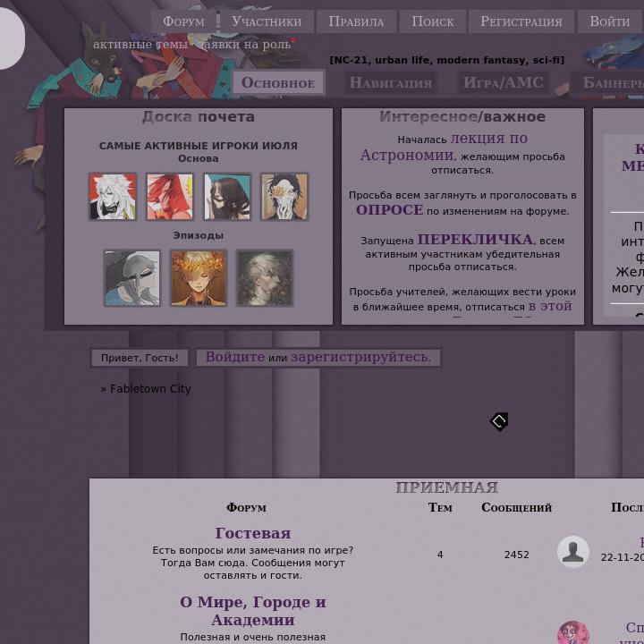Click default user avatar in Гостевая row
The image size is (644, 644).
click(x=573, y=552)
